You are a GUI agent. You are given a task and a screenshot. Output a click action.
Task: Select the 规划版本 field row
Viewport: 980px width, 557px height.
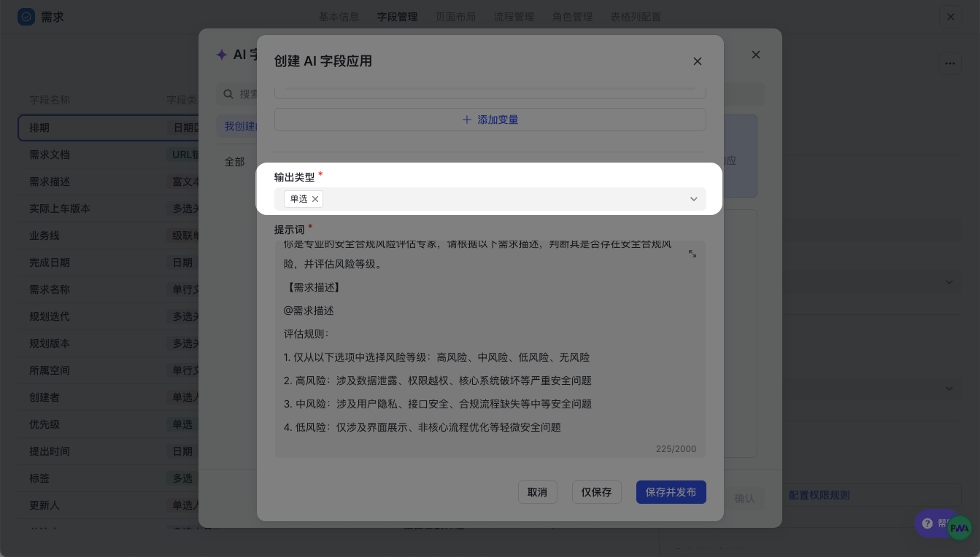pos(109,343)
